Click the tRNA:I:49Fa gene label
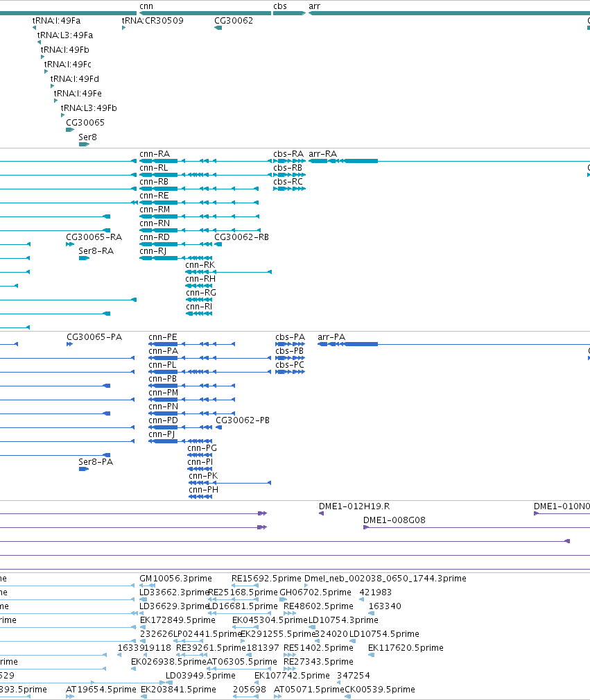Screen dimensions: 590x700 pyautogui.click(x=56, y=21)
